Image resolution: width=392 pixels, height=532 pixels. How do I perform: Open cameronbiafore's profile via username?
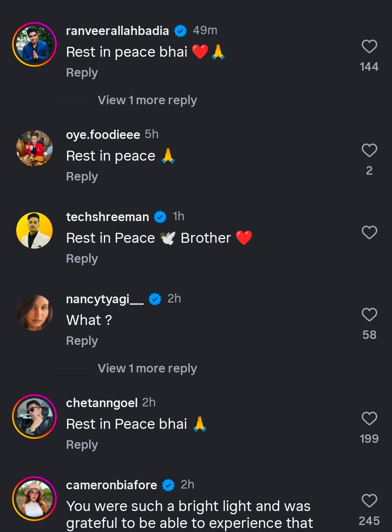tap(111, 485)
